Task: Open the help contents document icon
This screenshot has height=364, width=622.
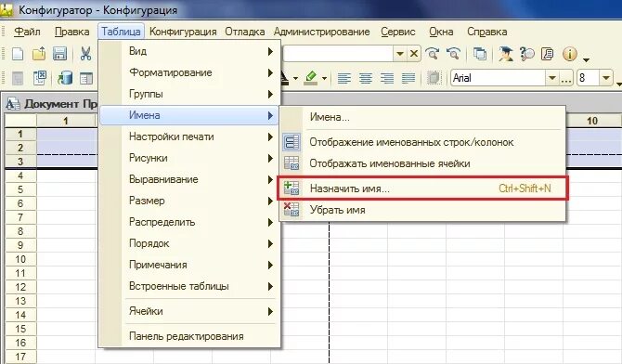Action: click(x=548, y=54)
